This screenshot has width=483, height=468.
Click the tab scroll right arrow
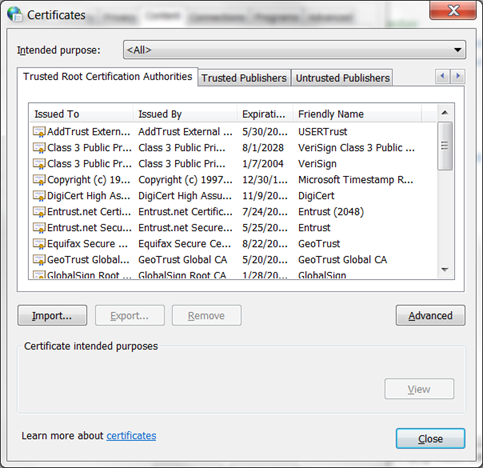pos(458,76)
